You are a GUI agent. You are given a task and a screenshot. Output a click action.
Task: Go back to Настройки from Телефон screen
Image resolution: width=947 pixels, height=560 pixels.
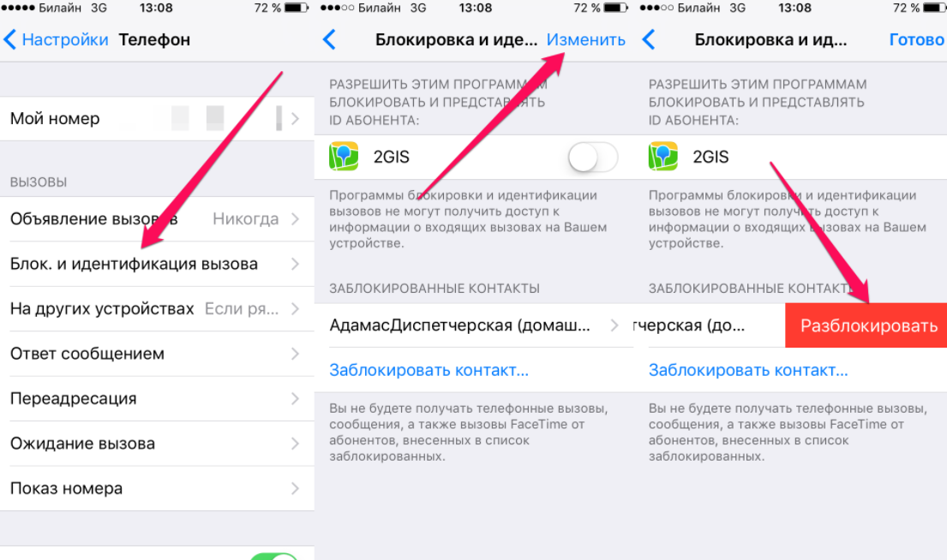[x=56, y=40]
